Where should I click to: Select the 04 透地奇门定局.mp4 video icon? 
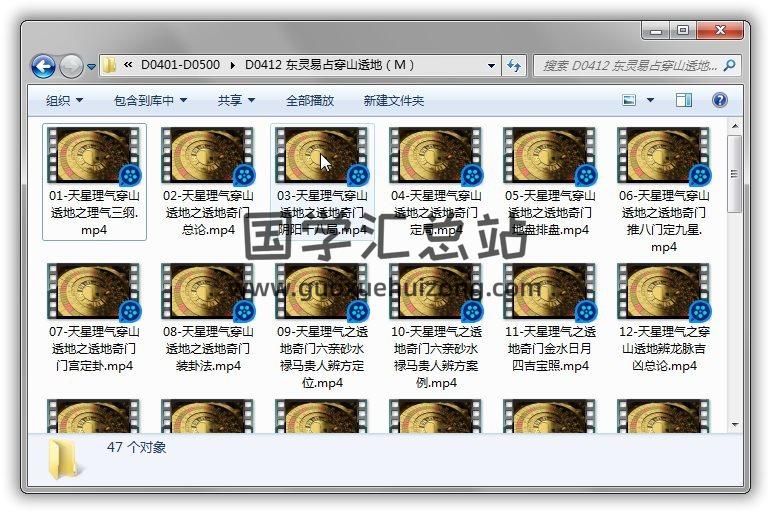436,156
